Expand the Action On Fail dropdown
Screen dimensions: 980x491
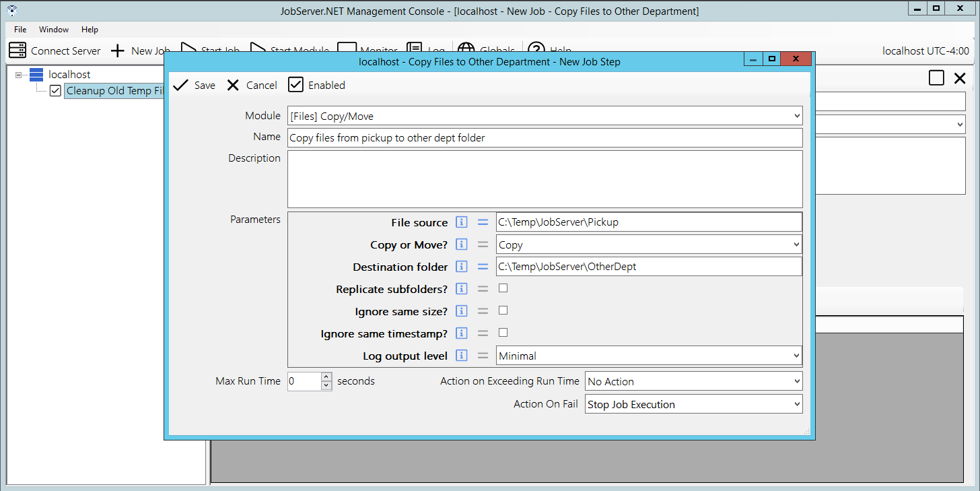point(797,404)
